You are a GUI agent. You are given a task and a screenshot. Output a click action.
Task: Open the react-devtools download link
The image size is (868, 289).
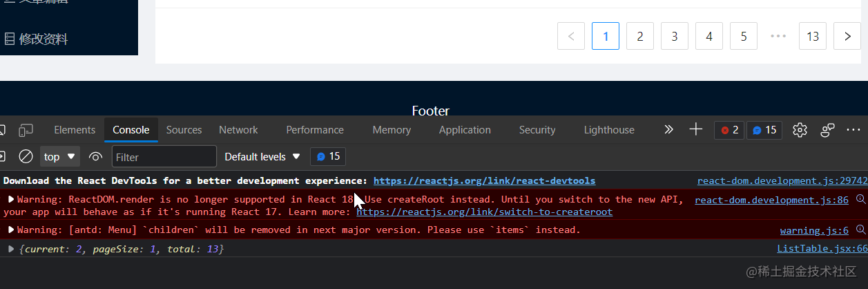pyautogui.click(x=484, y=180)
